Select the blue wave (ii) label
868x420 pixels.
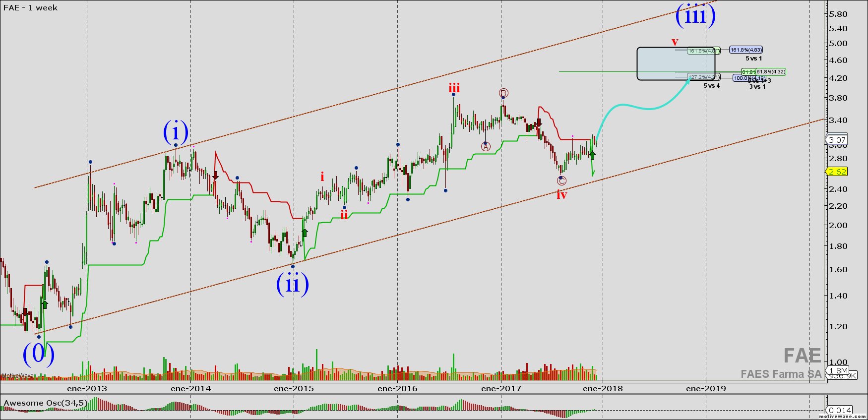point(292,284)
